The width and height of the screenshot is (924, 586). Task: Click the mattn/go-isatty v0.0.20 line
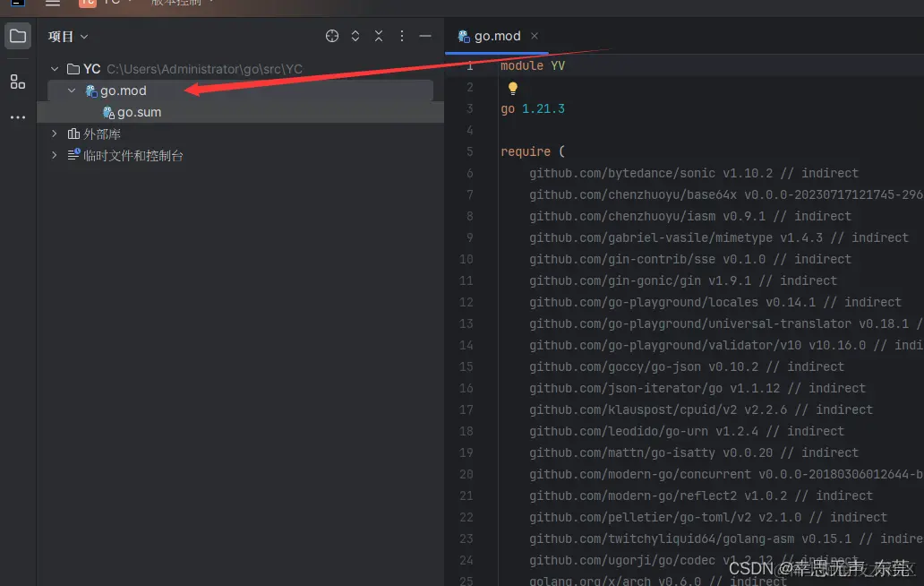tap(694, 452)
